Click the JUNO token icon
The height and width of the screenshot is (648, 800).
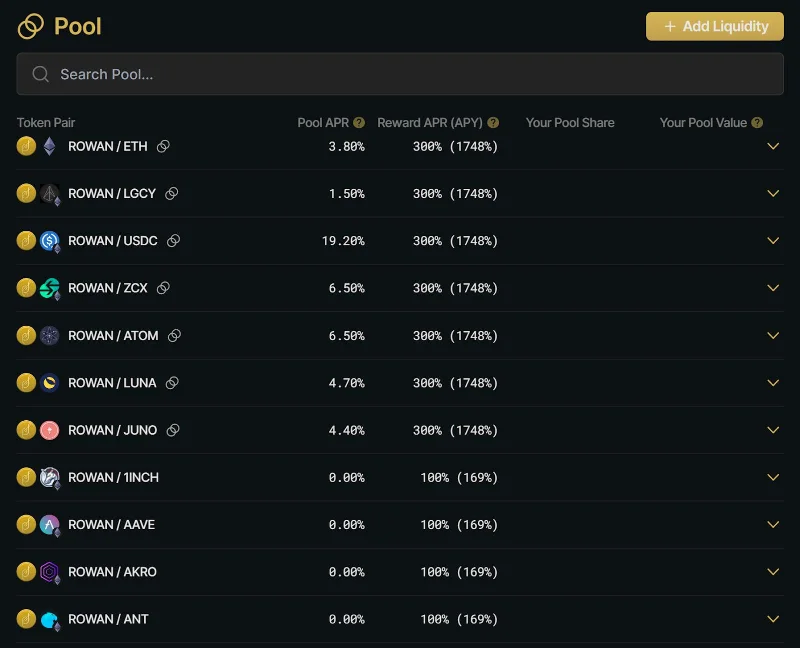pyautogui.click(x=49, y=430)
